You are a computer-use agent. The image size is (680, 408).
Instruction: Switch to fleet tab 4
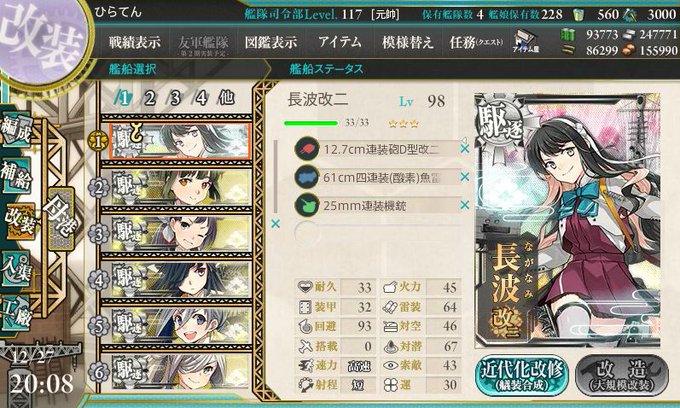point(201,99)
